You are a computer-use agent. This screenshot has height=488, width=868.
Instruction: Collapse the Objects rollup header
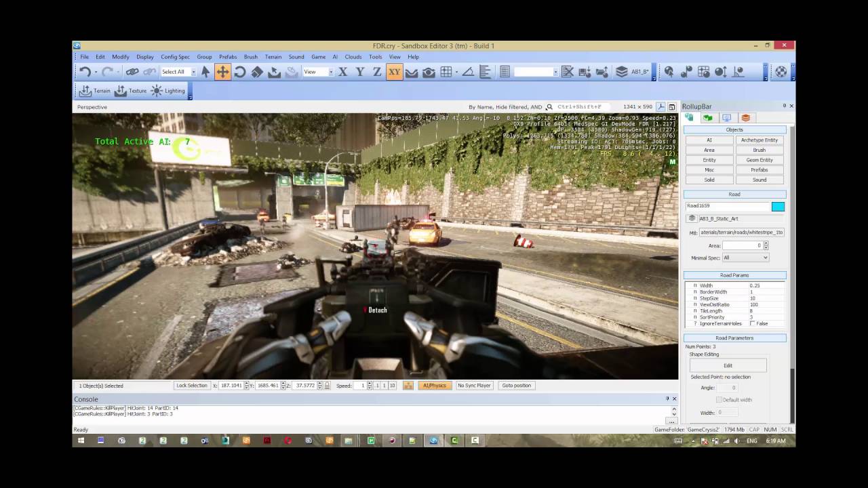[x=734, y=129]
